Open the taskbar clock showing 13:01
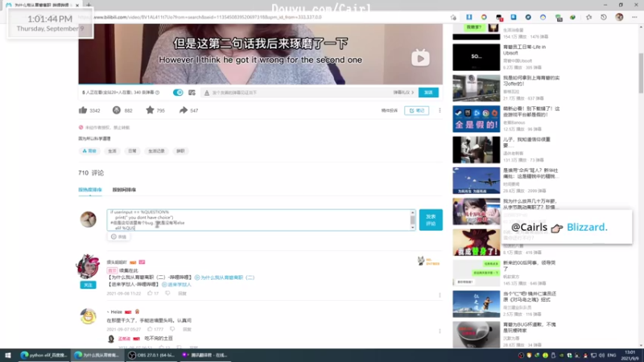This screenshot has width=644, height=362. [630, 355]
